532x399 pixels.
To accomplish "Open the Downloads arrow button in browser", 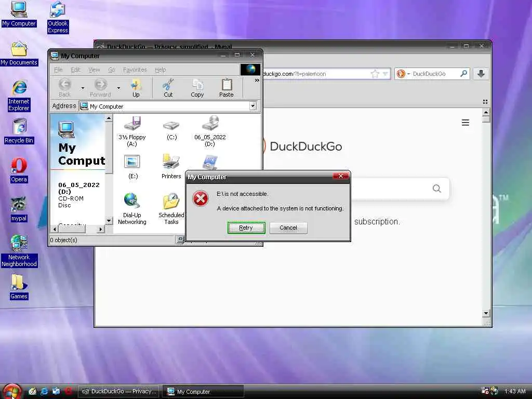I will pyautogui.click(x=481, y=74).
